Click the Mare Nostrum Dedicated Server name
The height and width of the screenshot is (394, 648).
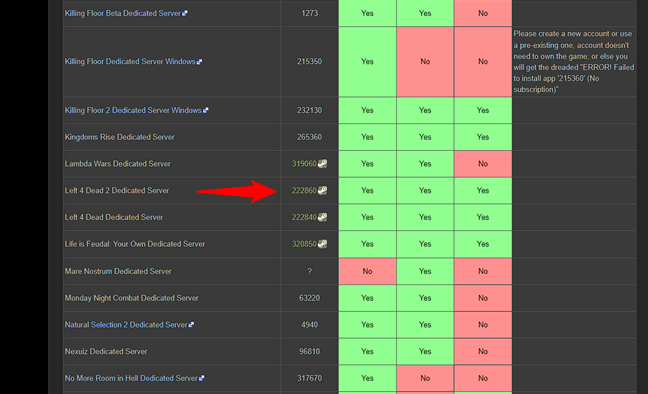click(118, 271)
